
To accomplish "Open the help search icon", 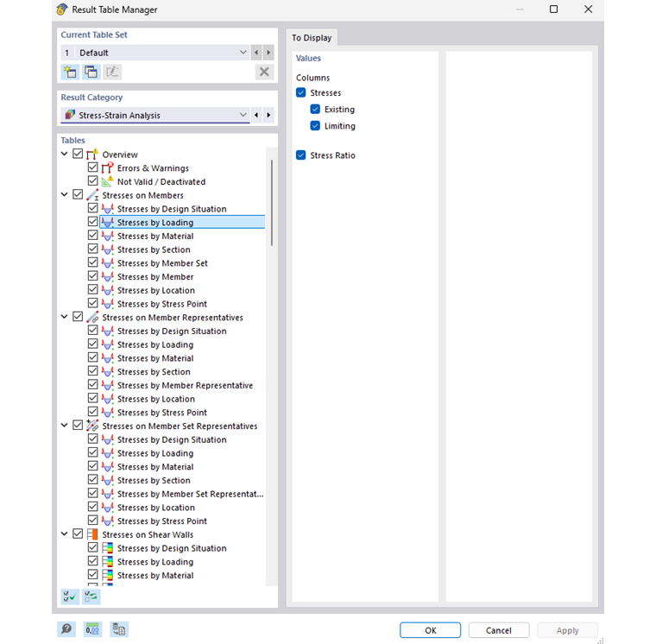I will pyautogui.click(x=66, y=629).
